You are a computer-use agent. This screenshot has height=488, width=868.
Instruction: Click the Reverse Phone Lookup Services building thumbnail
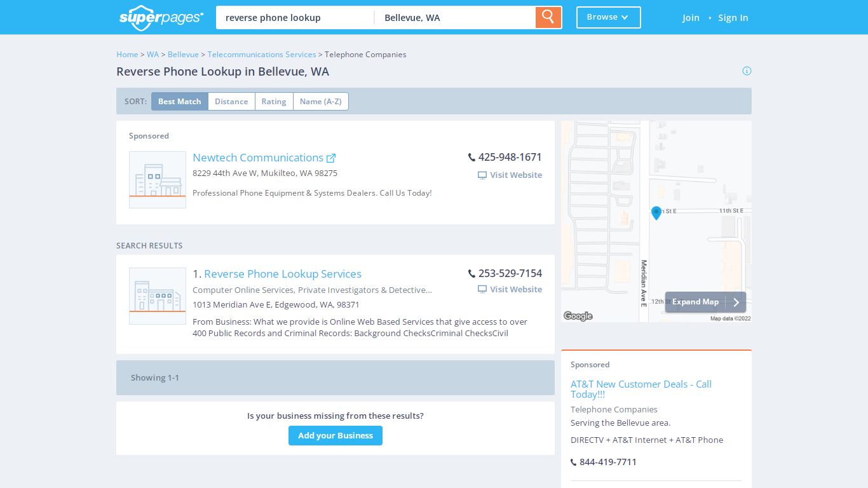[x=158, y=296]
